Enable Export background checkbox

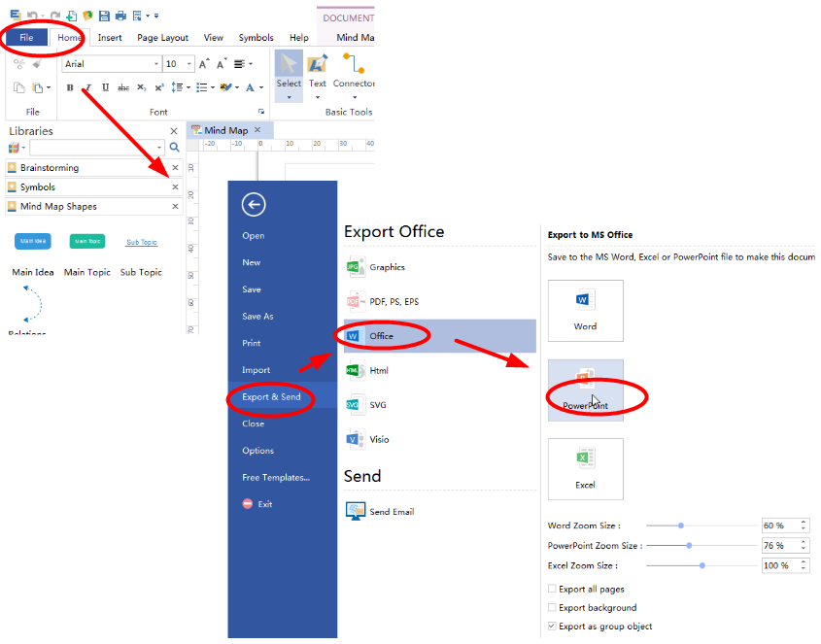click(552, 607)
